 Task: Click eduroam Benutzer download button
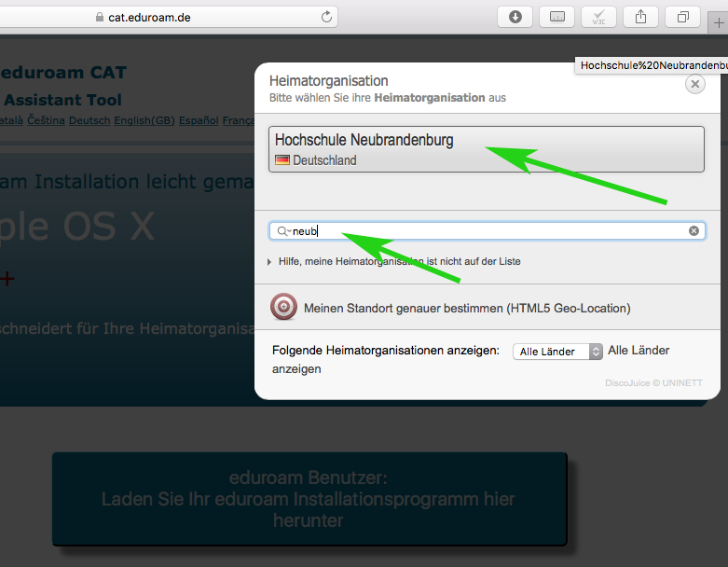tap(309, 499)
